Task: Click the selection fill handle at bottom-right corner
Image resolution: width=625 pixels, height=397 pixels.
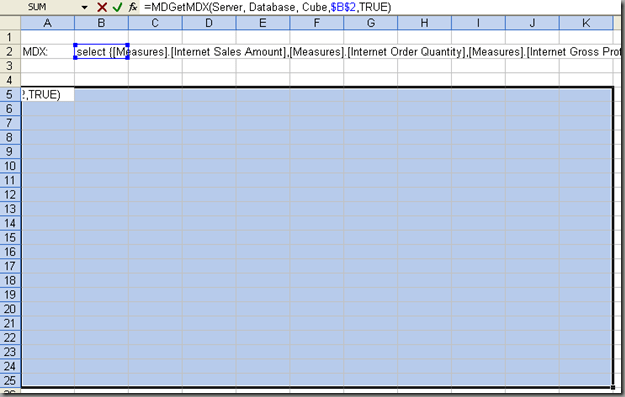Action: click(613, 387)
